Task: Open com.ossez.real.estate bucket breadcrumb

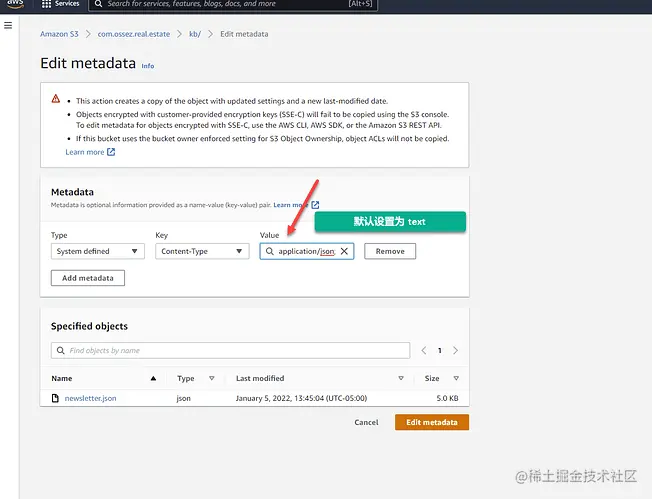Action: tap(133, 34)
